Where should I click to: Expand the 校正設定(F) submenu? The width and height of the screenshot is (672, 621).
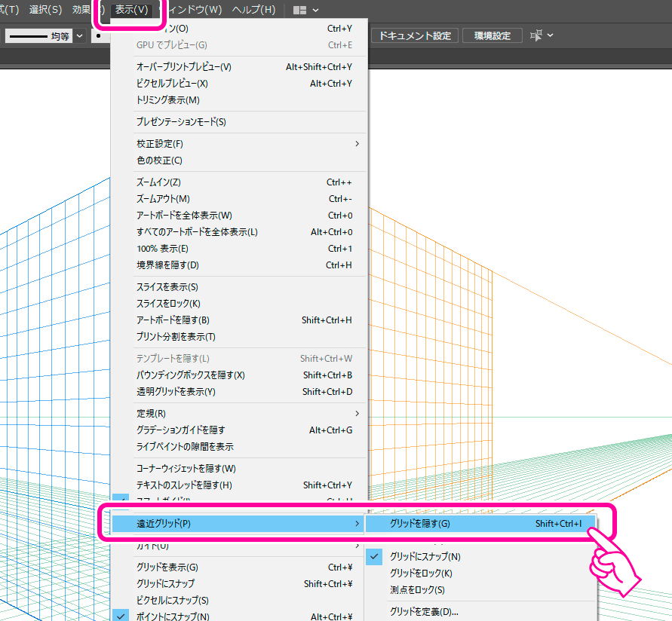(239, 144)
